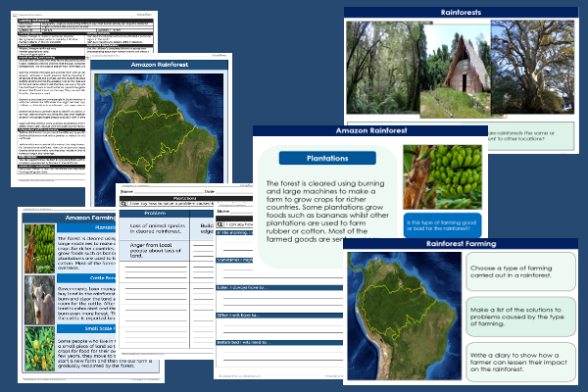Select the 'Rainforests' slide title
This screenshot has height=392, width=588.
[x=461, y=13]
